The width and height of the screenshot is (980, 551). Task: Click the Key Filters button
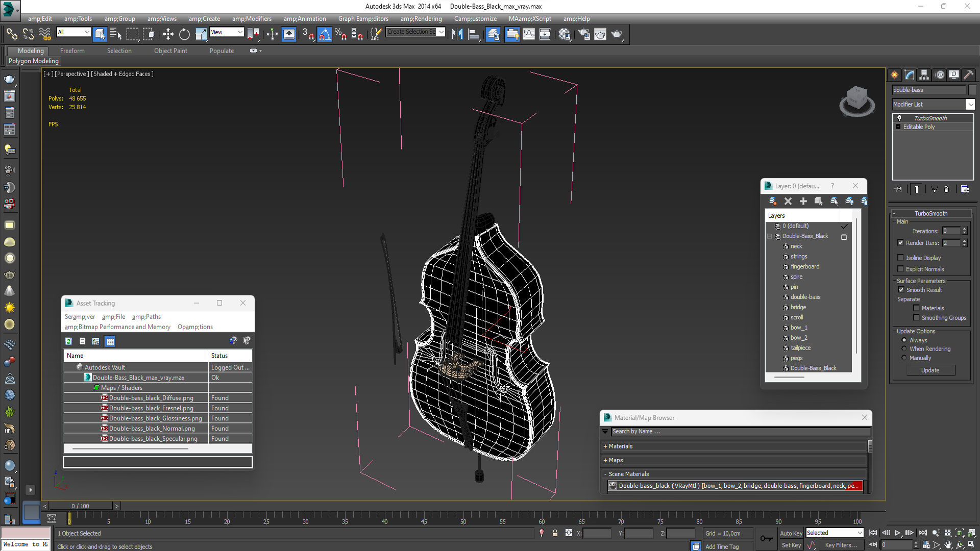coord(841,545)
